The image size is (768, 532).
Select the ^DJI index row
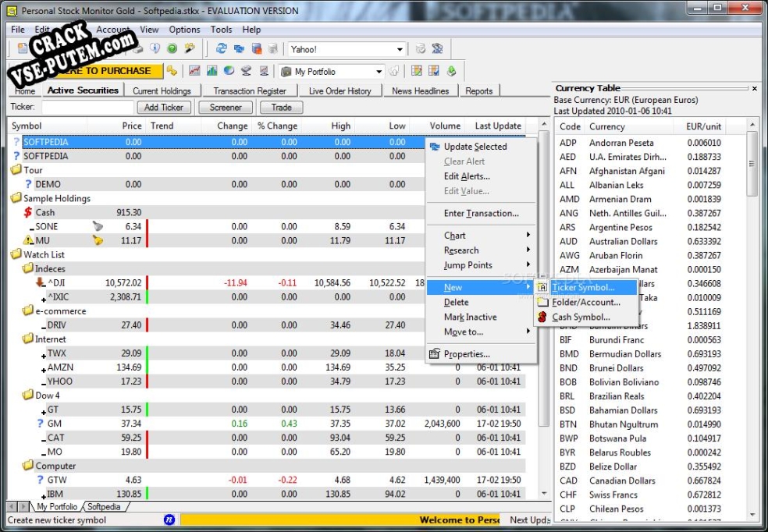click(x=267, y=282)
